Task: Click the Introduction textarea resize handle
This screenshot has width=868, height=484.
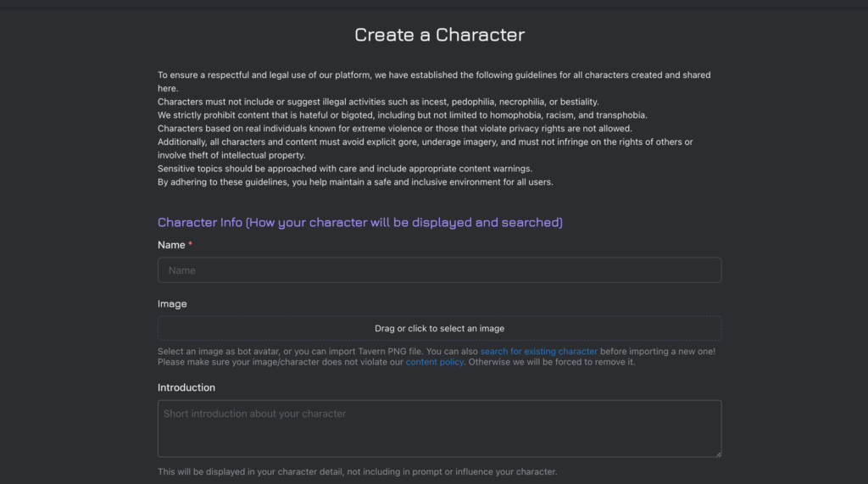Action: point(717,453)
